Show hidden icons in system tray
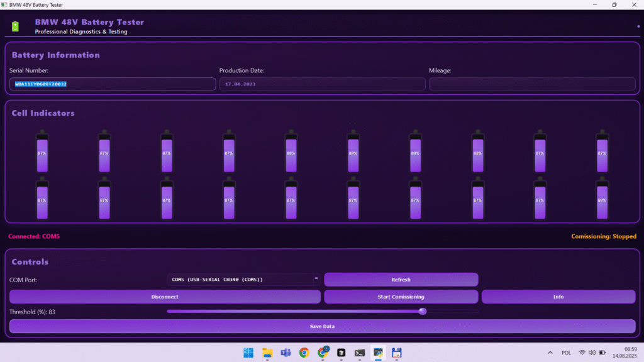This screenshot has width=644, height=362. pyautogui.click(x=550, y=353)
